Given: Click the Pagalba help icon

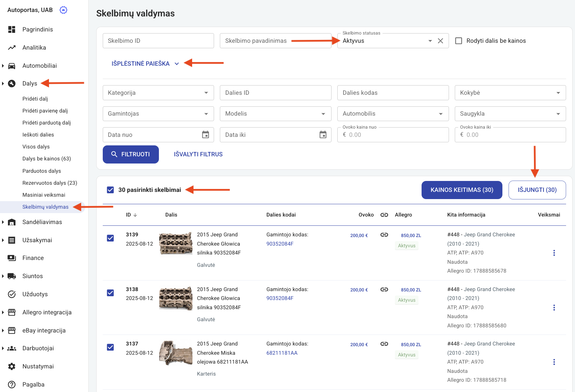Looking at the screenshot, I should tap(12, 384).
